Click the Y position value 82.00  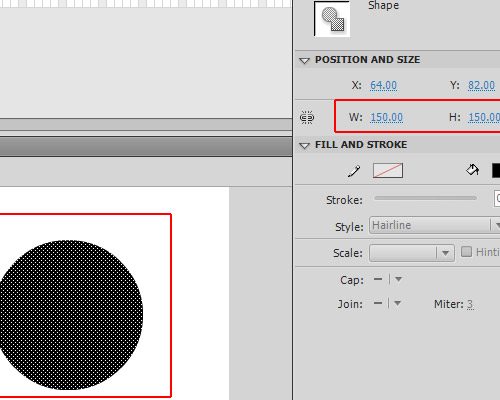pos(481,85)
